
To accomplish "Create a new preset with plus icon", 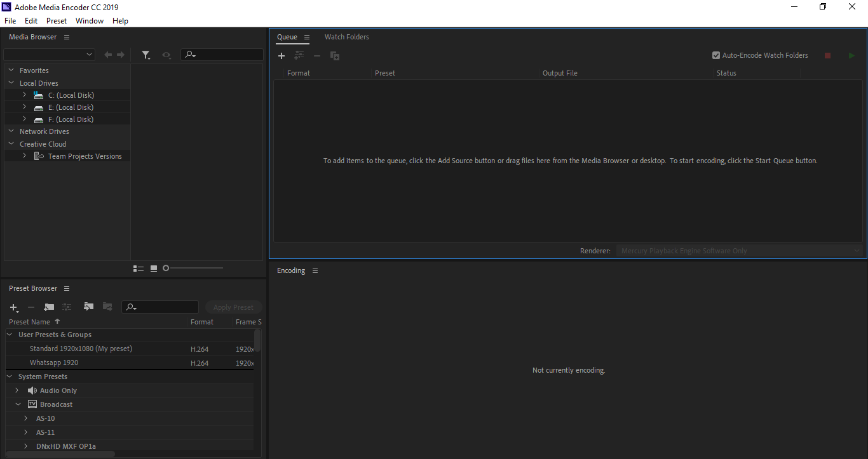I will 14,307.
